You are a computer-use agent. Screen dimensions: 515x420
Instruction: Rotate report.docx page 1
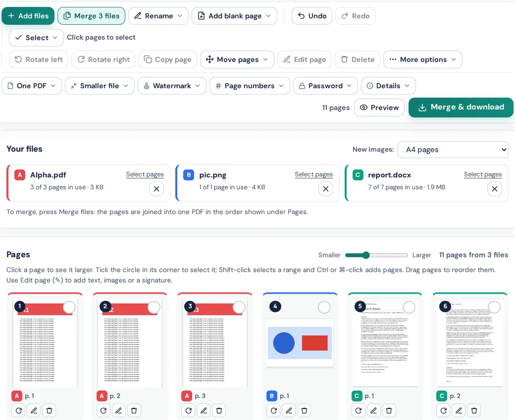click(x=359, y=410)
